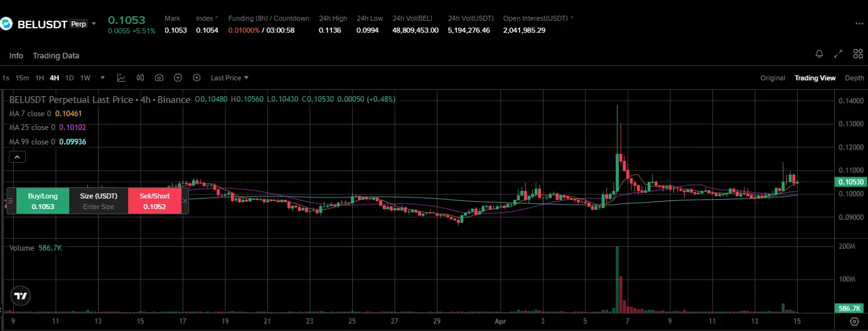Close the quick order panel with X
The width and height of the screenshot is (868, 331).
pos(185,201)
